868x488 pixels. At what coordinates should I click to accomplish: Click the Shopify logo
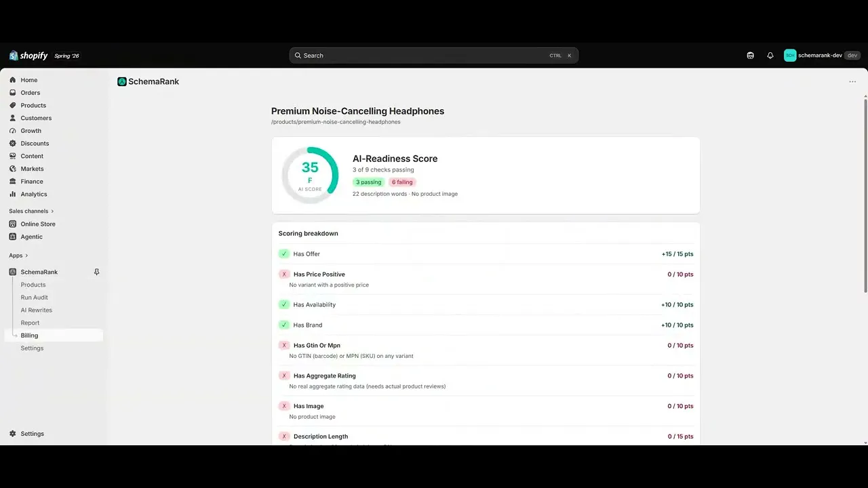click(28, 56)
